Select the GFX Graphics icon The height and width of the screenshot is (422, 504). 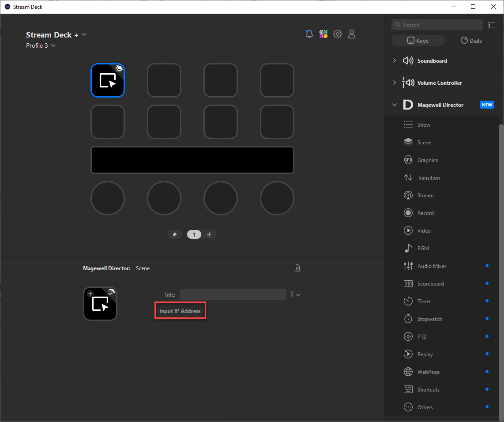point(408,160)
